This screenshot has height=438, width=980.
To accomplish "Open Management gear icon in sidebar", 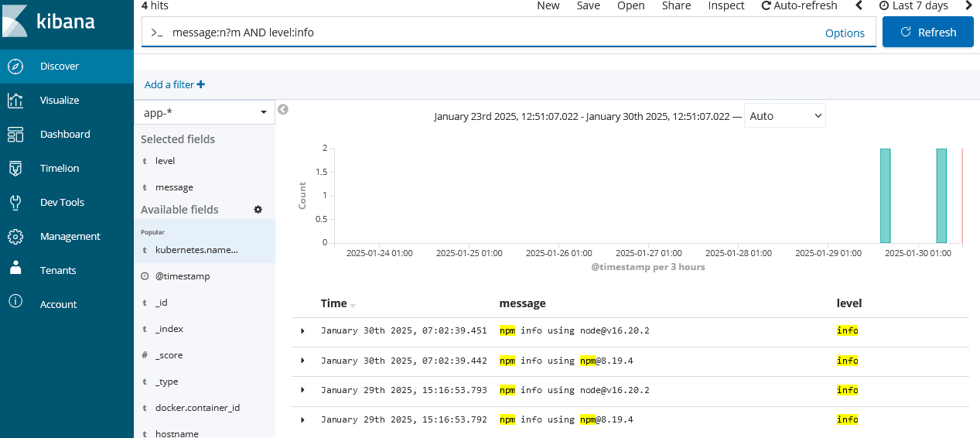I will pyautogui.click(x=15, y=237).
